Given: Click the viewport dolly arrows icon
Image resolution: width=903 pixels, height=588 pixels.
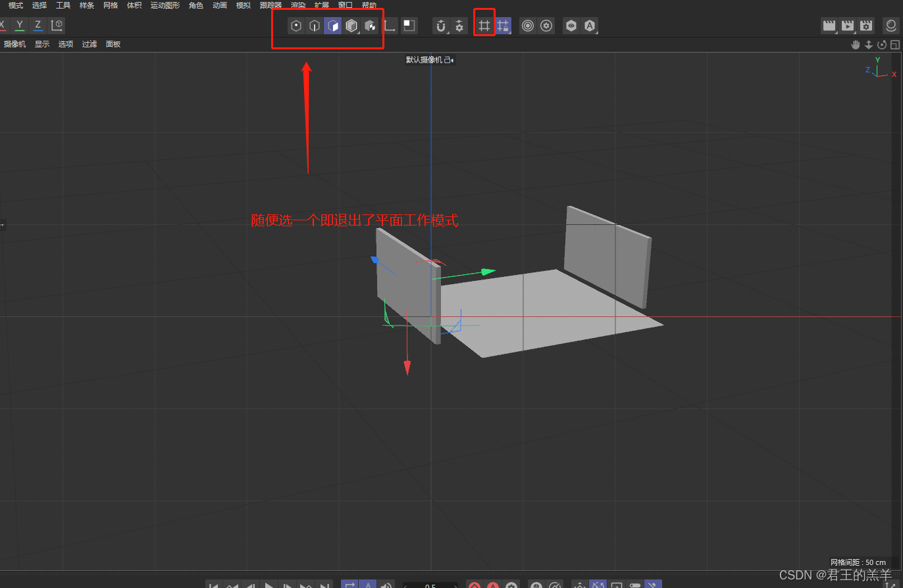Looking at the screenshot, I should pyautogui.click(x=869, y=45).
